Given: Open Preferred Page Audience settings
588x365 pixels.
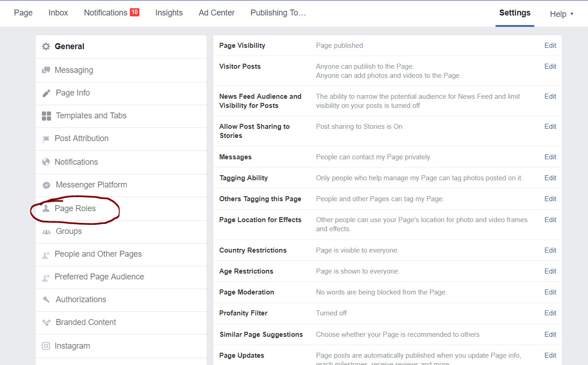Looking at the screenshot, I should click(99, 277).
